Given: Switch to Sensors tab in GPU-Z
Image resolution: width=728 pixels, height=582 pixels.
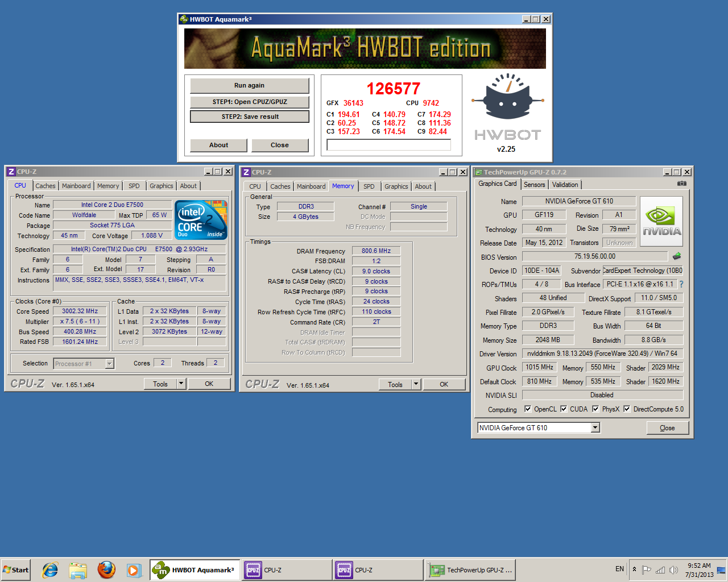Looking at the screenshot, I should click(535, 185).
